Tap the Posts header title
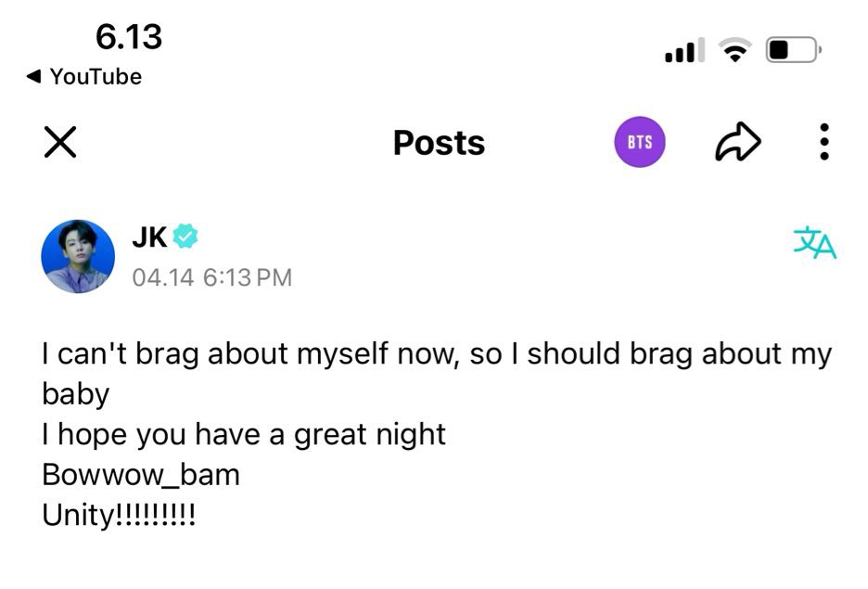 (x=439, y=142)
